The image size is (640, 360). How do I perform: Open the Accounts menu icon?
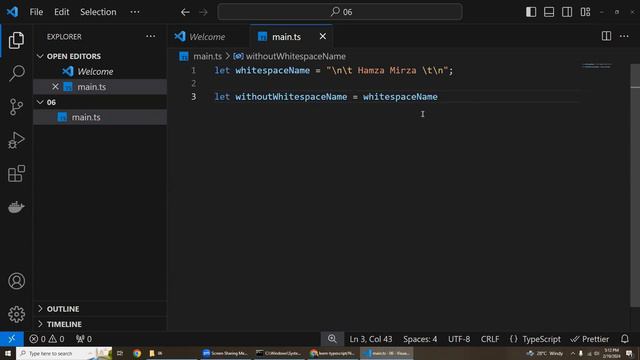coord(16,281)
